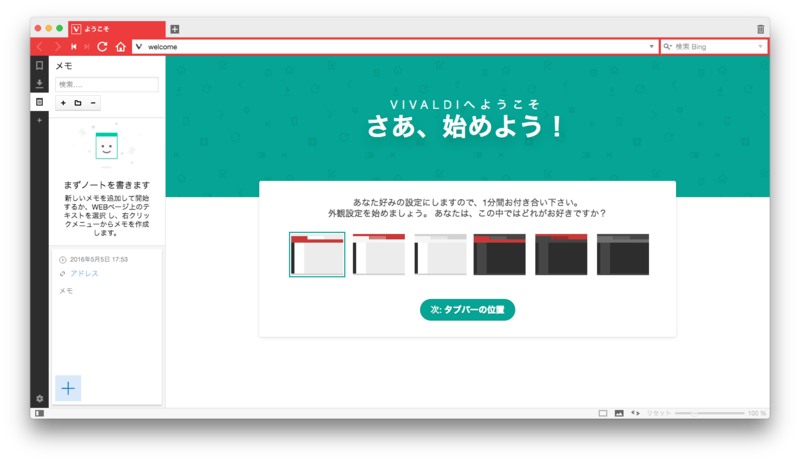Toggle the side panel visibility
The image size is (800, 462).
click(x=39, y=413)
